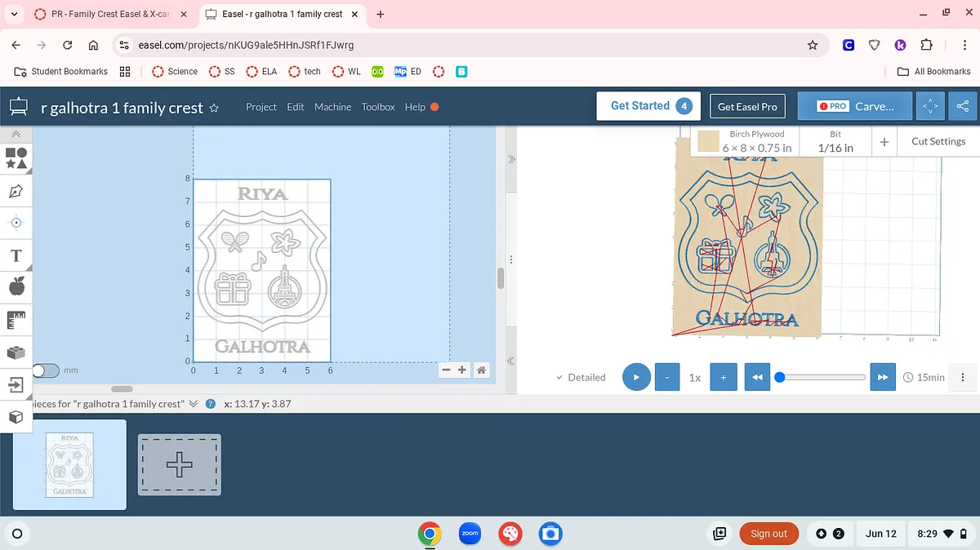Select the Pen drawing tool
Image resolution: width=980 pixels, height=550 pixels.
point(16,191)
